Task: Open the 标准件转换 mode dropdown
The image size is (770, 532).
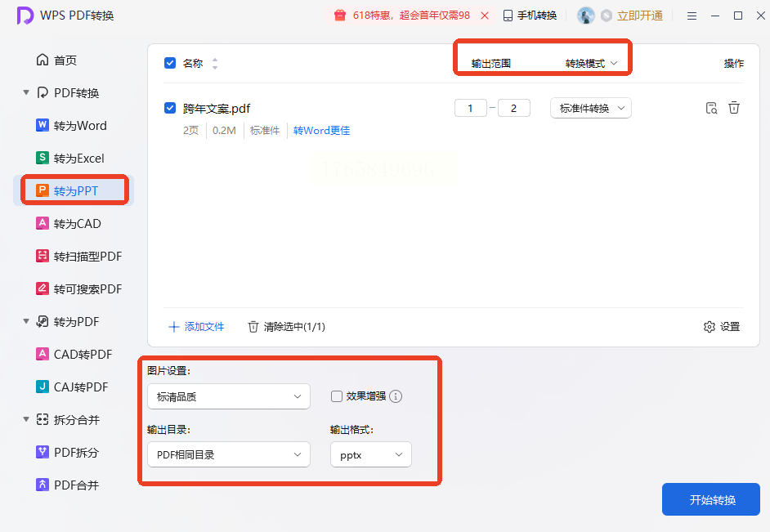Action: coord(591,108)
